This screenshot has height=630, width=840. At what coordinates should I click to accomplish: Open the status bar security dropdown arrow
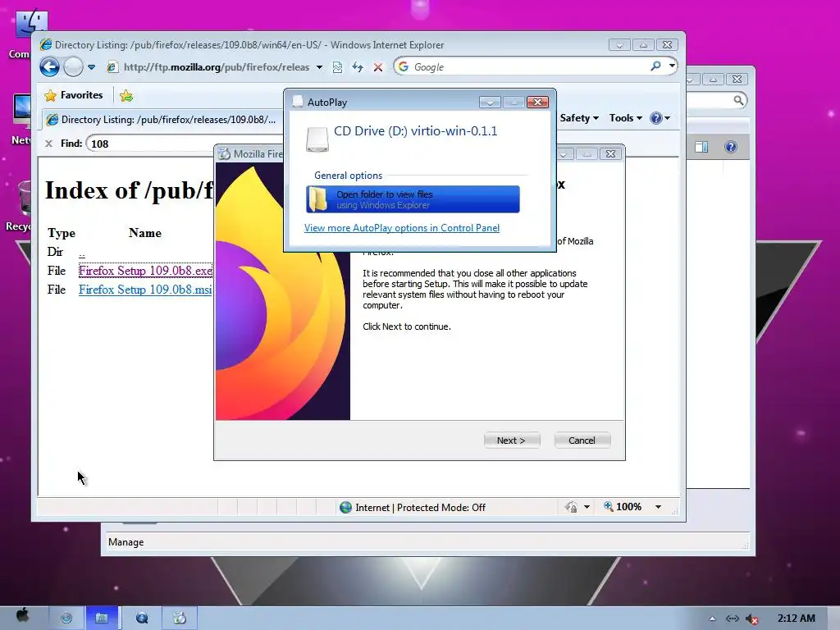(x=587, y=507)
